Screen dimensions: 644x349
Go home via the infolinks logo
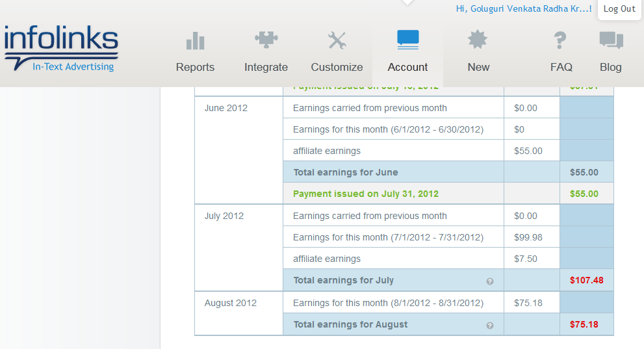coord(61,48)
